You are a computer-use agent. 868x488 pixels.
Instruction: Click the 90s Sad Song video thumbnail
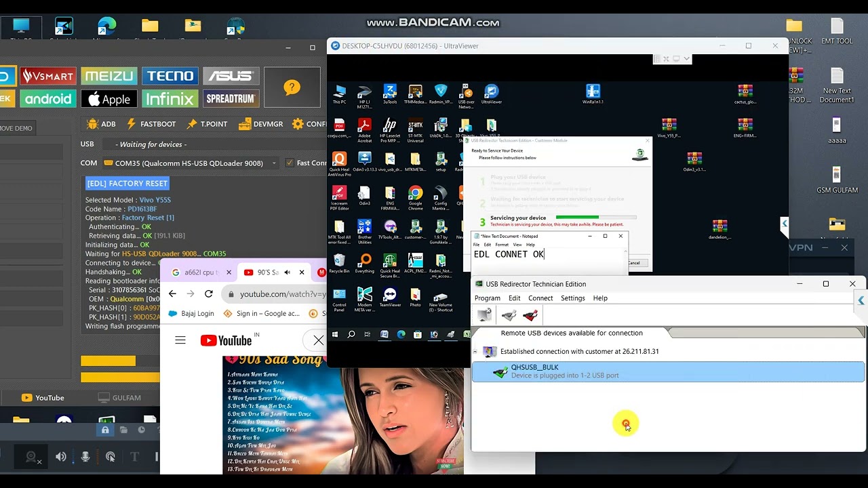click(x=343, y=415)
